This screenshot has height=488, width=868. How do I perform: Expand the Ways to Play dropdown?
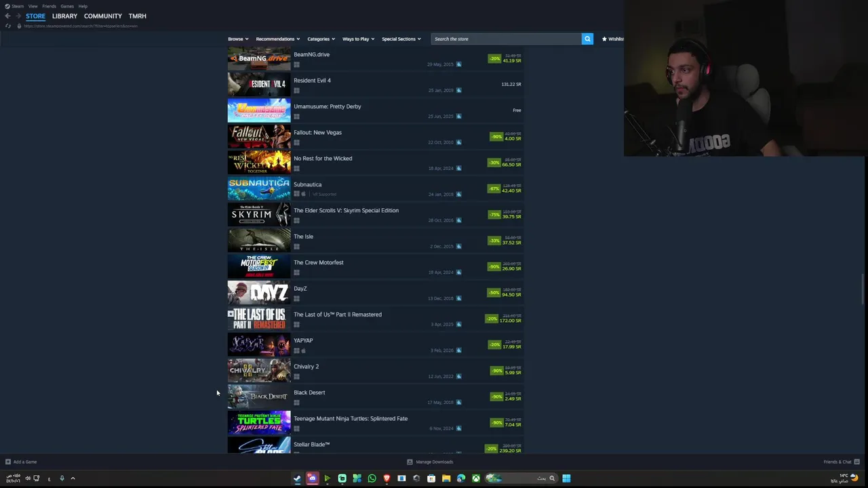[x=358, y=39]
